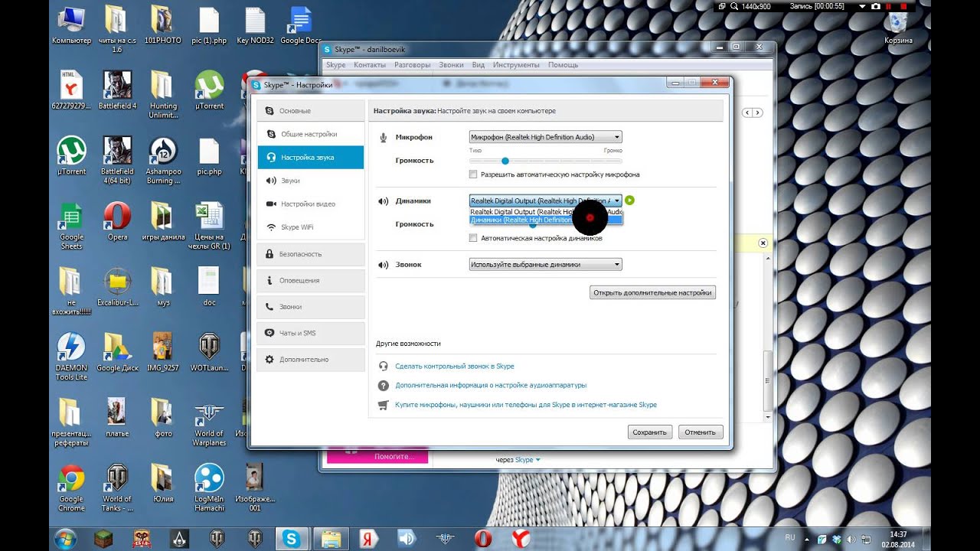Open Skype WiFi settings page
The width and height of the screenshot is (980, 551).
311,227
